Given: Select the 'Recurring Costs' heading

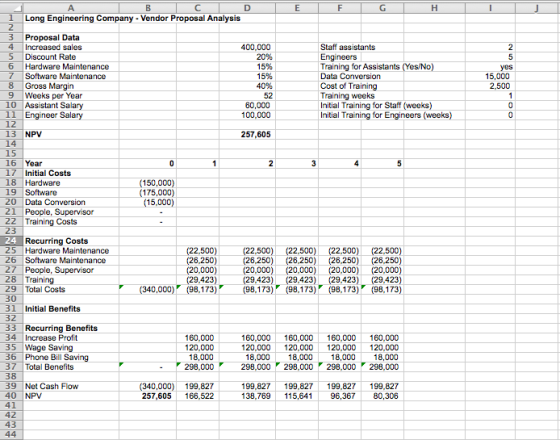Looking at the screenshot, I should click(x=56, y=241).
